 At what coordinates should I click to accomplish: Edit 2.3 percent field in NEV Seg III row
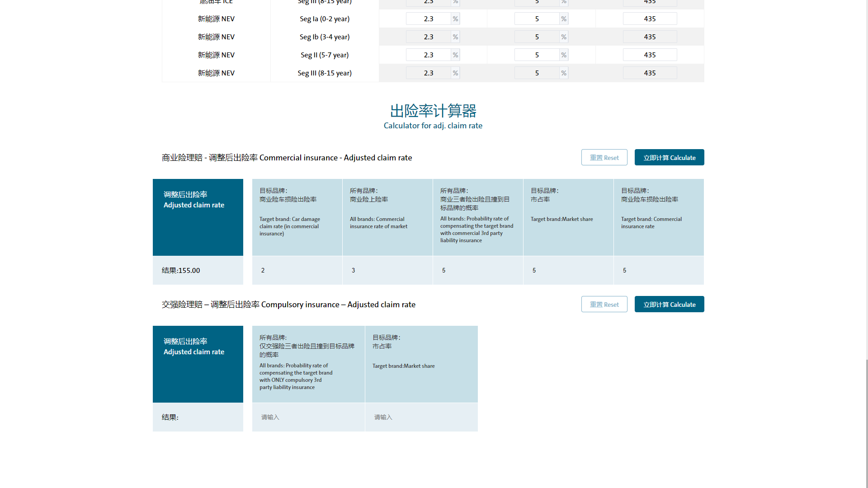[428, 73]
